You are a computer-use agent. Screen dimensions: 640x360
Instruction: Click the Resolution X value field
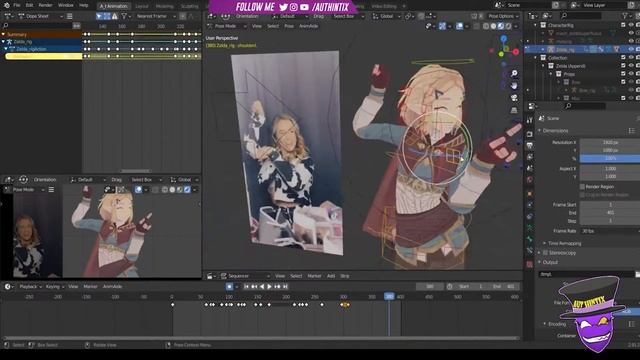tap(610, 142)
